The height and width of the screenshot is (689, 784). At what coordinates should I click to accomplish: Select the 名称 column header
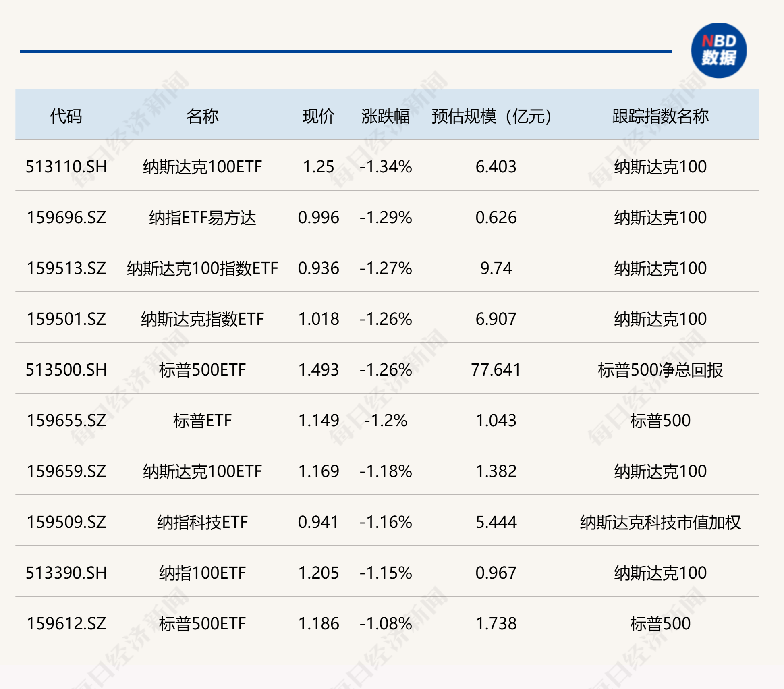202,116
